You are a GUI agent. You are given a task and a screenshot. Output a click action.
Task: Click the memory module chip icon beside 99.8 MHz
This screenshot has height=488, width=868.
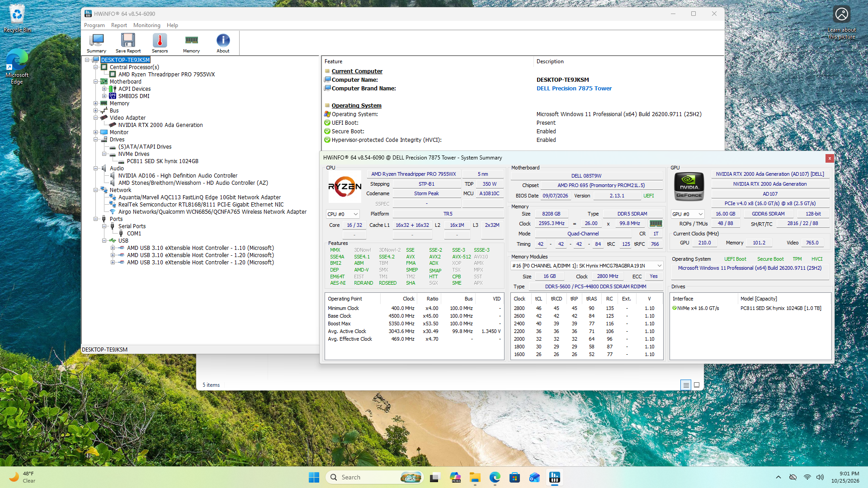point(656,223)
